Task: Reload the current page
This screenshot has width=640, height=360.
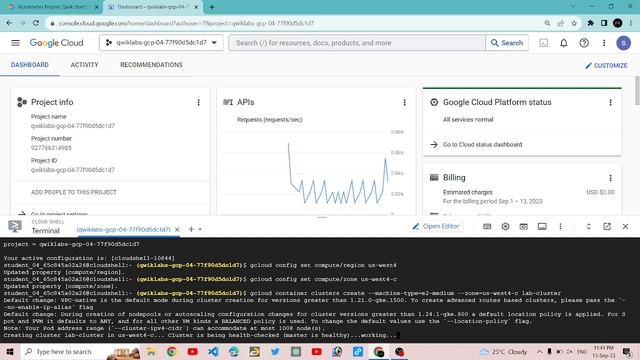Action: pyautogui.click(x=36, y=23)
